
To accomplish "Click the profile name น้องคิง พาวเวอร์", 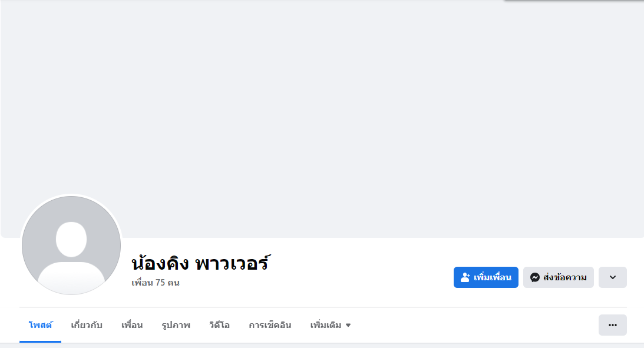I will [200, 263].
